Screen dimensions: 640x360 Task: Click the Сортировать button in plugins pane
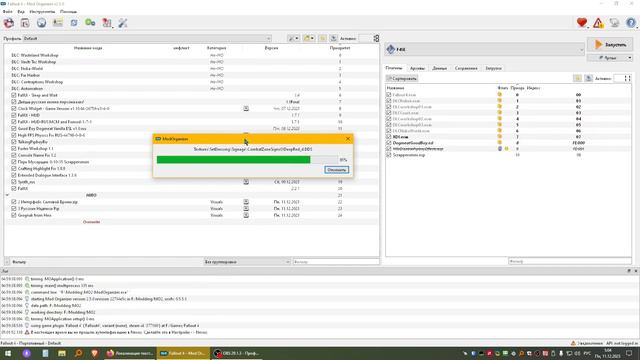click(402, 78)
